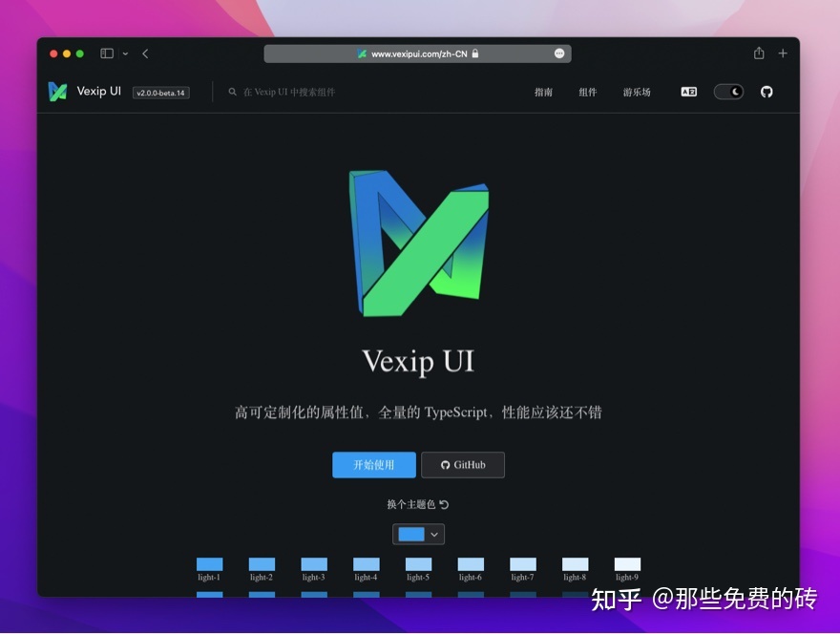
Task: Click the 开始使用 button
Action: [x=374, y=465]
